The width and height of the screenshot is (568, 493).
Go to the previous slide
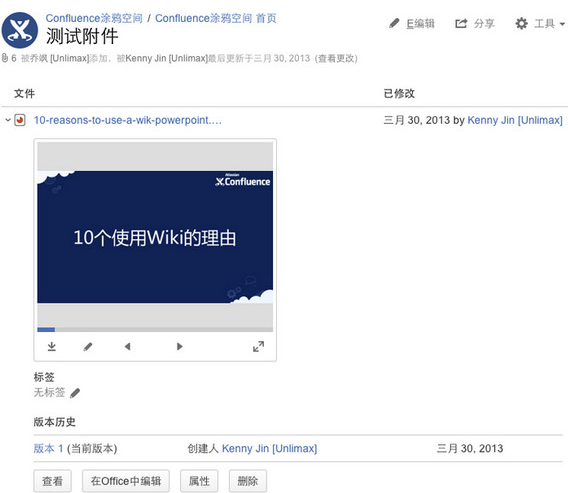point(128,347)
